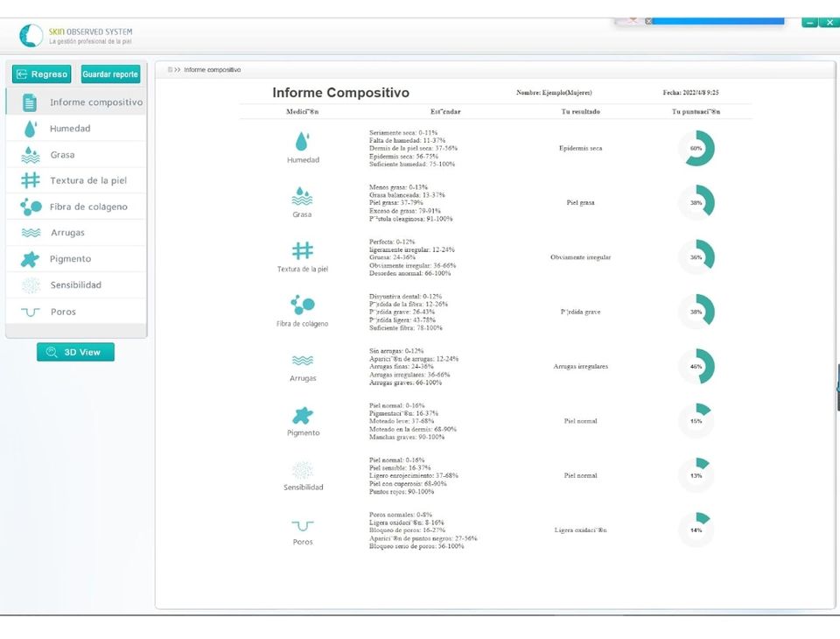This screenshot has height=639, width=840.
Task: Open Sensibilidad section in sidebar
Action: pyautogui.click(x=76, y=284)
